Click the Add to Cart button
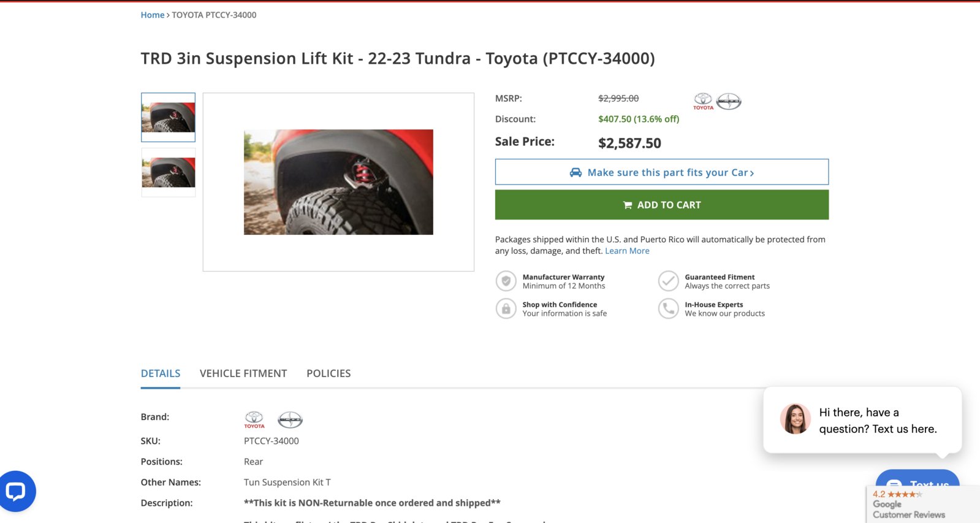 click(x=662, y=205)
